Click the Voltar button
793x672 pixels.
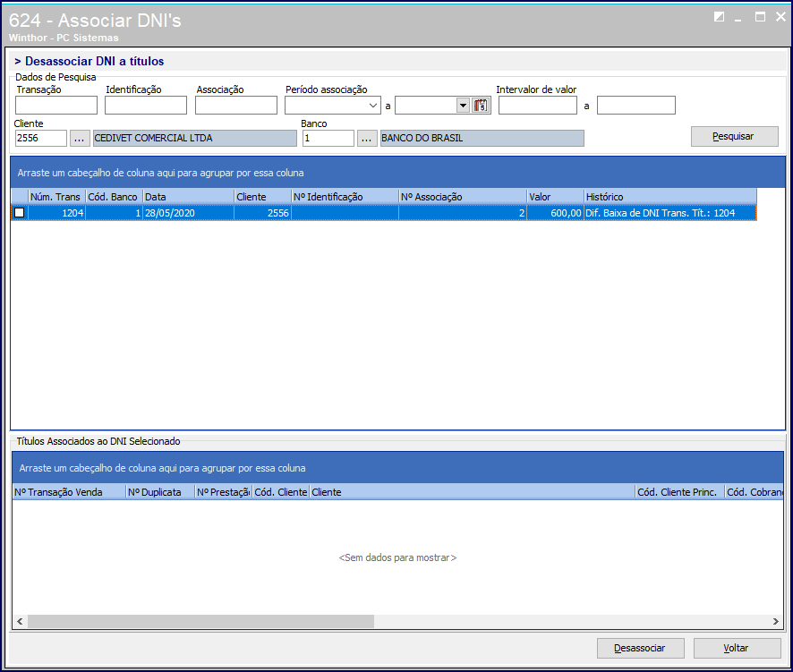[737, 648]
